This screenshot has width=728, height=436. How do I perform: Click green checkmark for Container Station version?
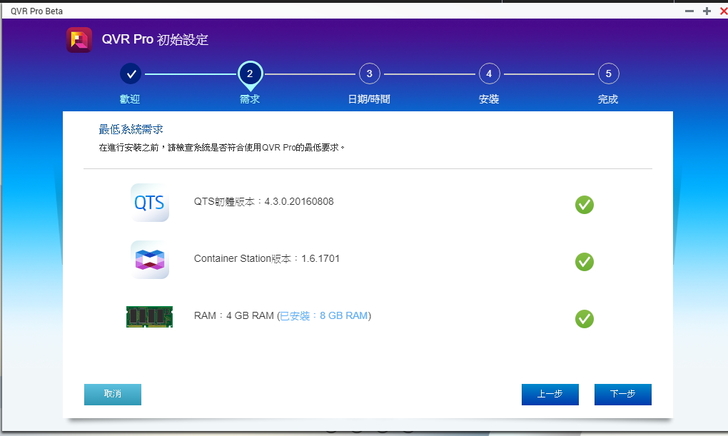584,262
